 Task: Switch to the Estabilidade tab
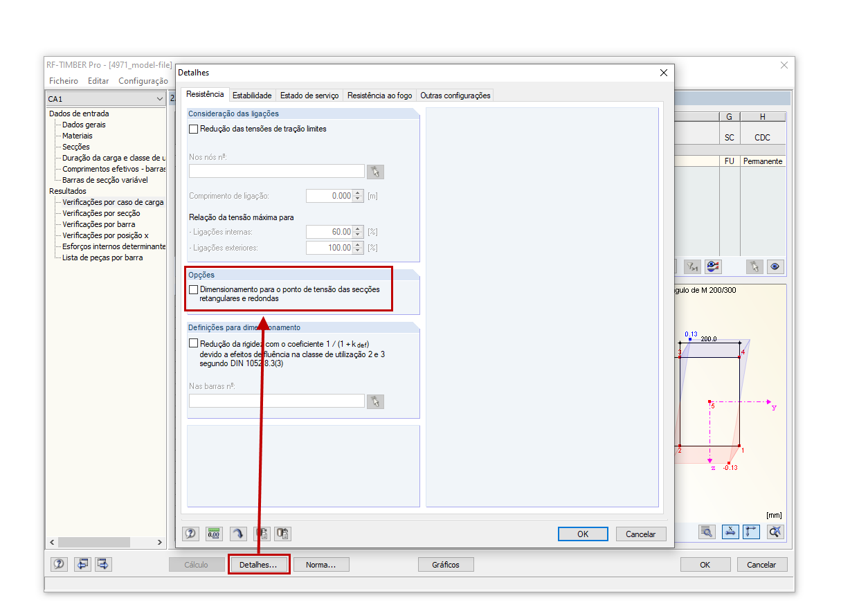(x=253, y=96)
